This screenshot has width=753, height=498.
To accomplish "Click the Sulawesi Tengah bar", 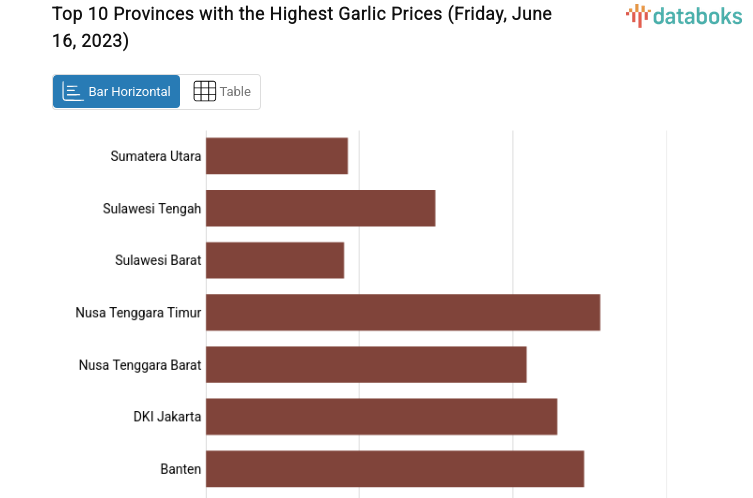I will pyautogui.click(x=320, y=208).
